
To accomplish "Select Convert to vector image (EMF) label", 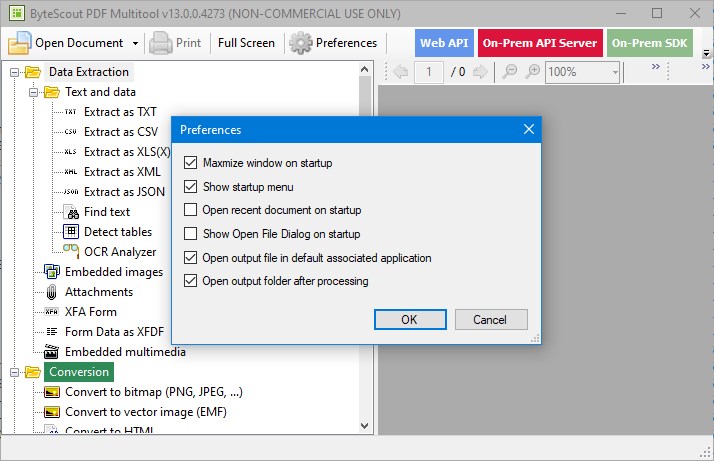I will point(146,412).
